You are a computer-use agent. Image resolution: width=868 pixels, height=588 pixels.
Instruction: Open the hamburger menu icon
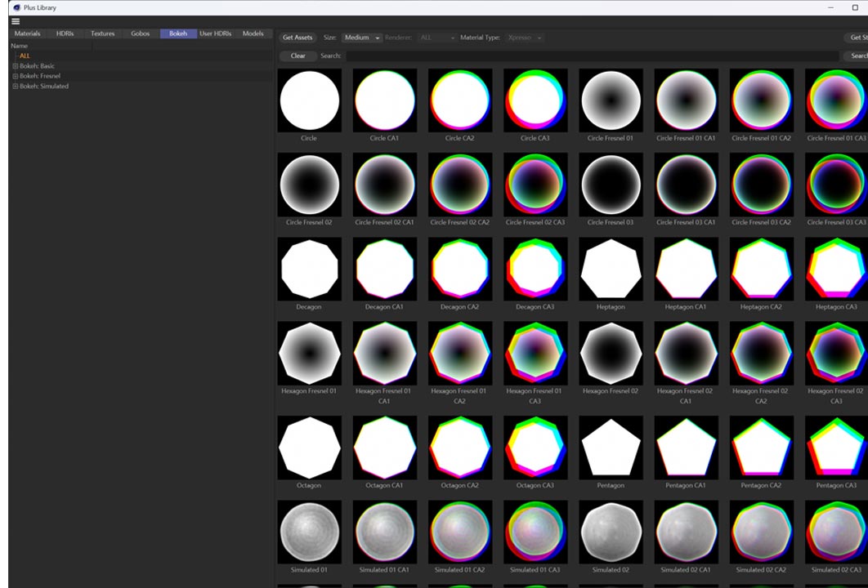(x=16, y=21)
